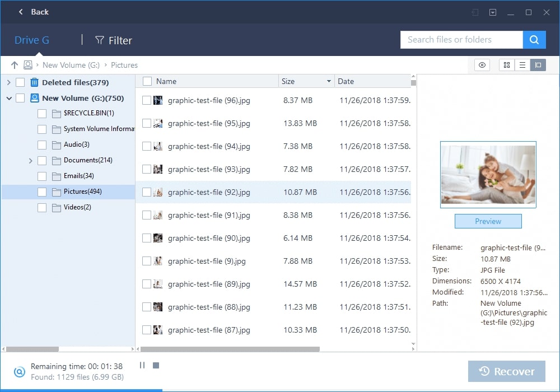Image resolution: width=560 pixels, height=392 pixels.
Task: Select the detail pane view icon
Action: (x=538, y=65)
